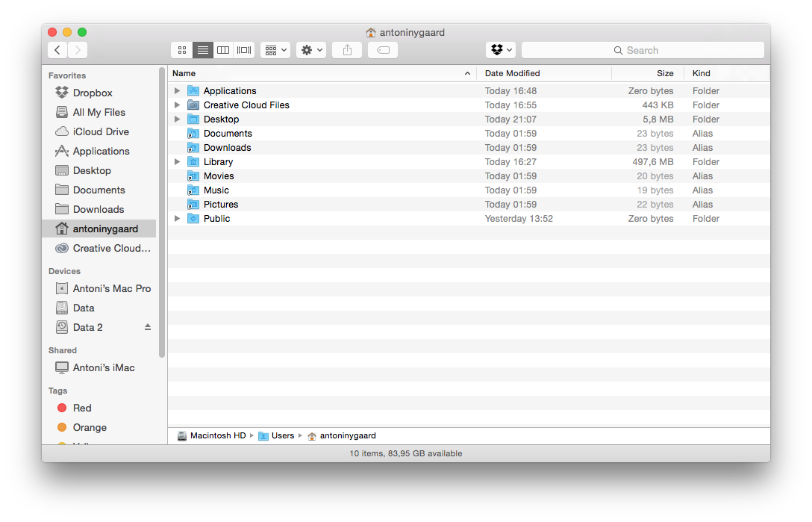The height and width of the screenshot is (522, 812).
Task: Open Applications in the sidebar
Action: point(99,152)
